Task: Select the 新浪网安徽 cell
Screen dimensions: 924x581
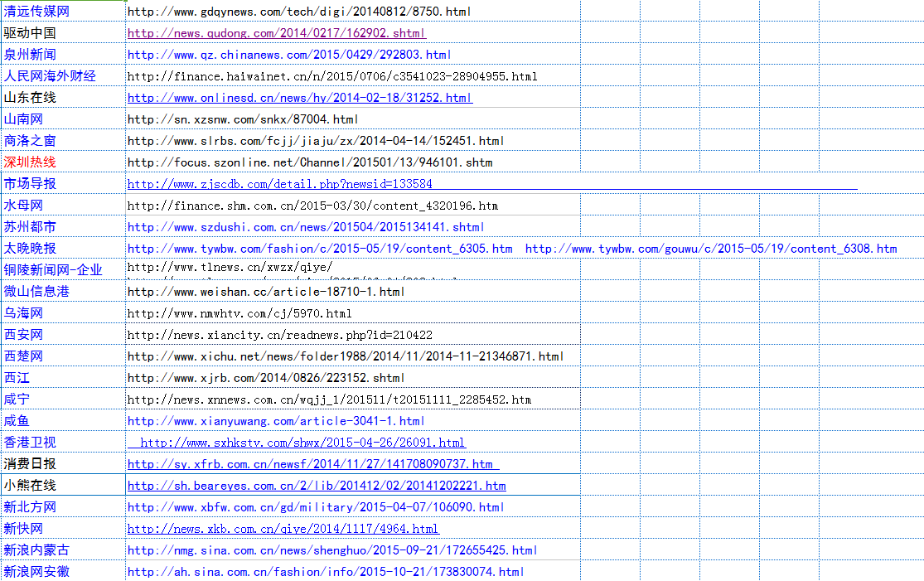Action: point(63,572)
